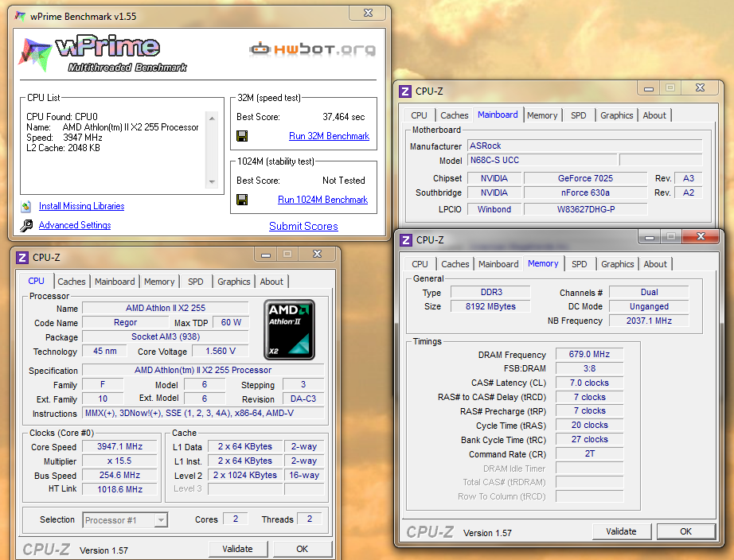Click the 254.6 MHz bus speed value
734x560 pixels.
tap(120, 476)
